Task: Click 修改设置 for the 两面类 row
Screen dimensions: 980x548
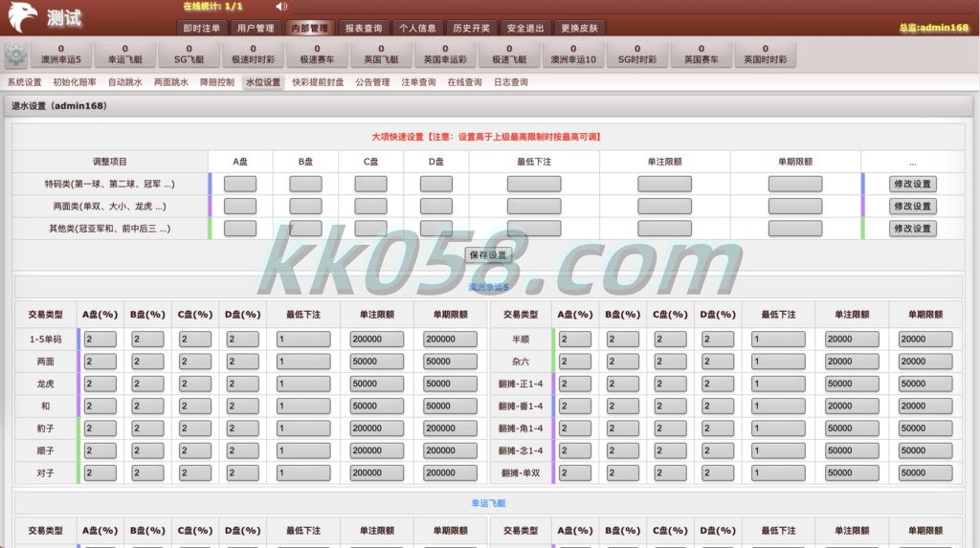Action: click(x=912, y=207)
